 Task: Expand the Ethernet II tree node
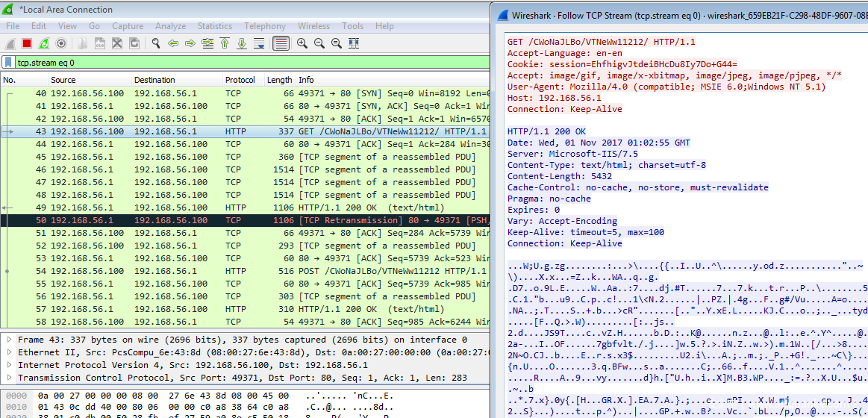click(9, 352)
